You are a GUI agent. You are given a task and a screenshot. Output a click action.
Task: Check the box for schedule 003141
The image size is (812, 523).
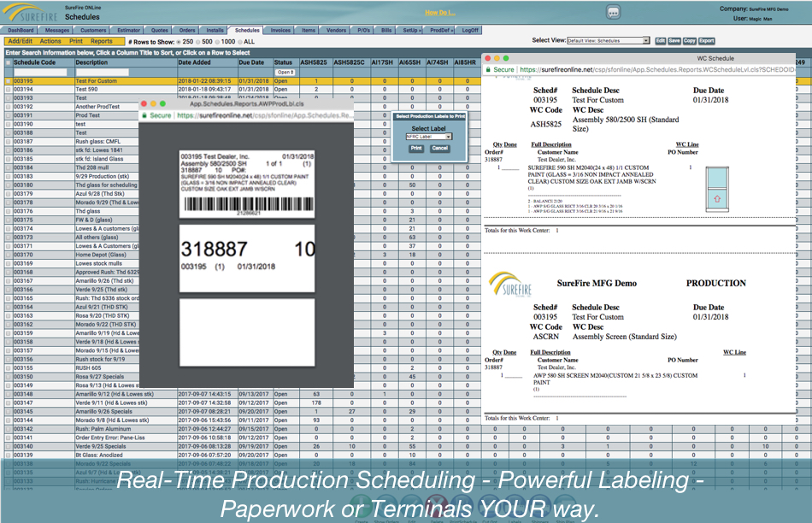pyautogui.click(x=9, y=438)
